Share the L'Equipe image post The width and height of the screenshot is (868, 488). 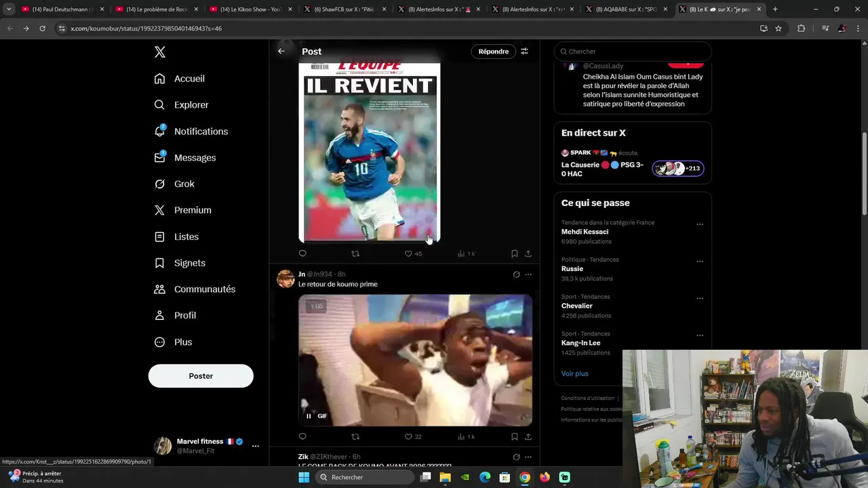(x=528, y=253)
